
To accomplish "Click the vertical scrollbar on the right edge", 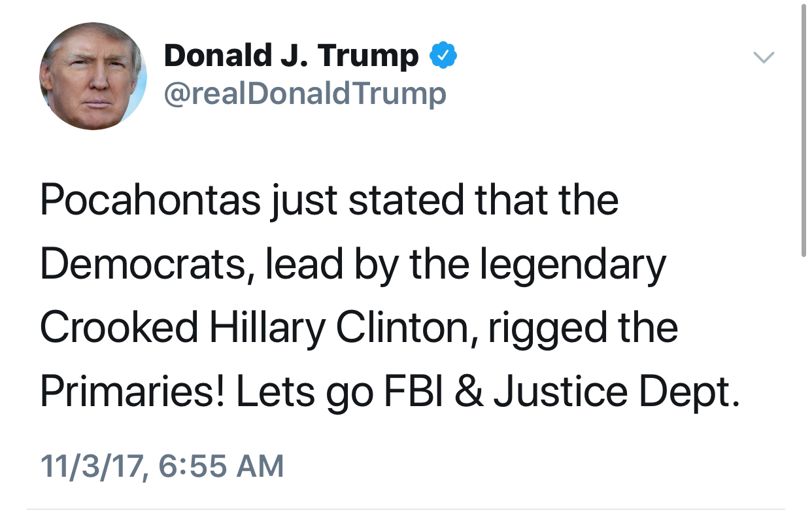I will click(804, 131).
